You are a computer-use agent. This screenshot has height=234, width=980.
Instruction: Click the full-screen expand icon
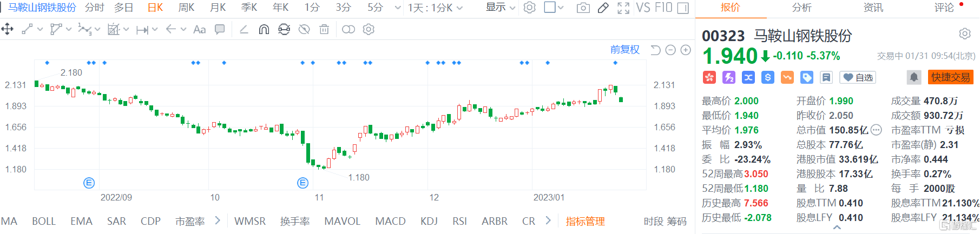(623, 8)
